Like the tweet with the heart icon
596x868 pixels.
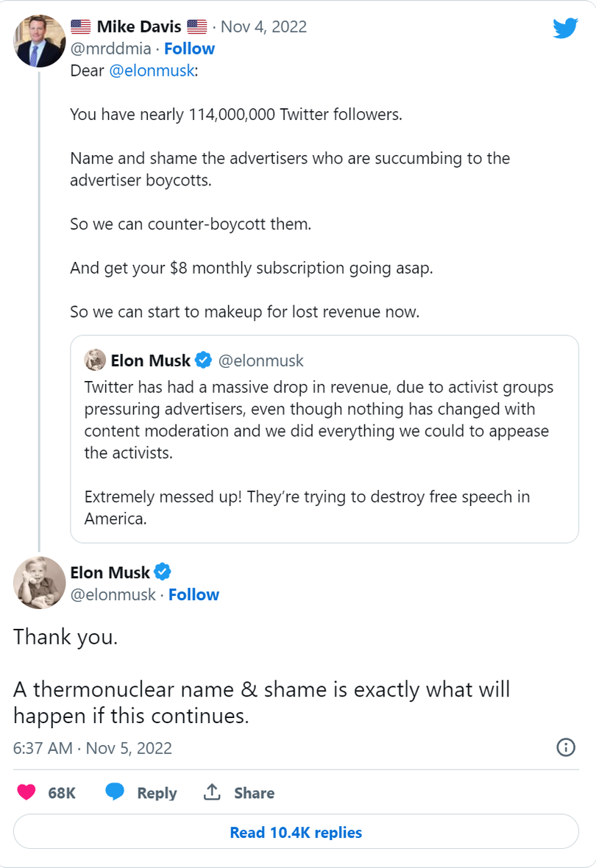coord(26,792)
